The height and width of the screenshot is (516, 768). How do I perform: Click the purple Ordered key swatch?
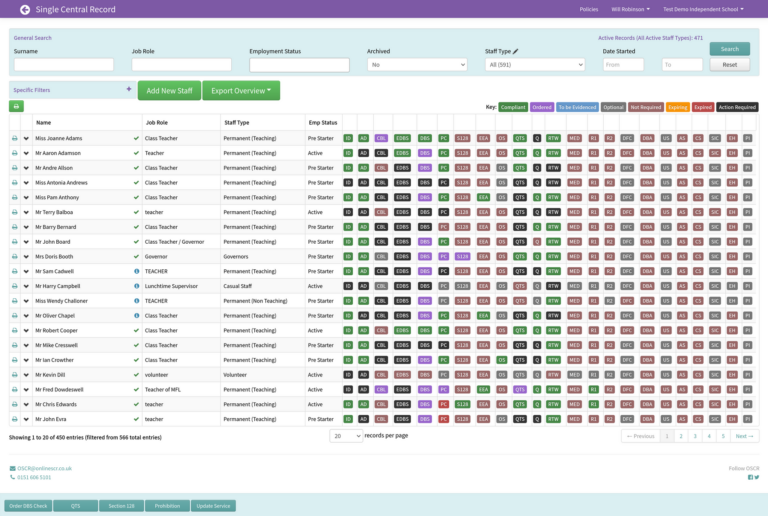[541, 107]
